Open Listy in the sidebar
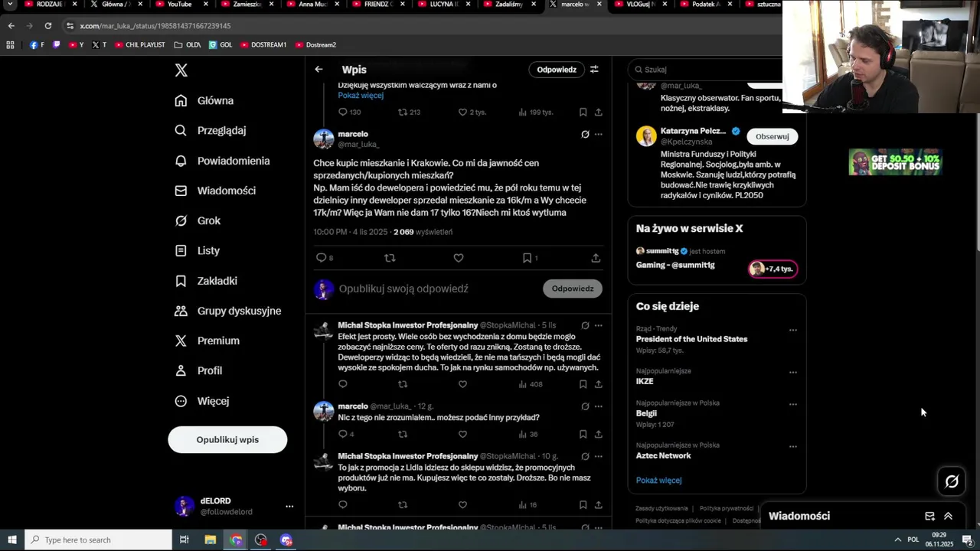Image resolution: width=980 pixels, height=551 pixels. (197, 251)
